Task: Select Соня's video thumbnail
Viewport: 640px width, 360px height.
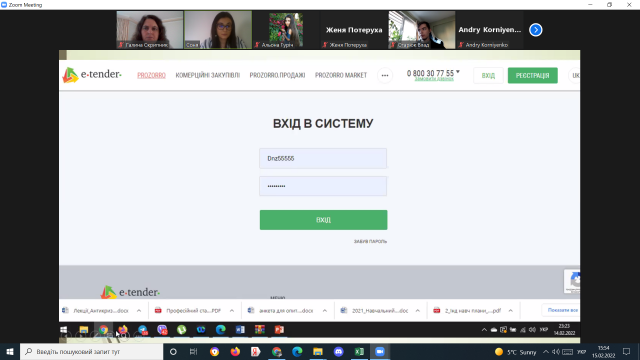Action: (x=218, y=30)
